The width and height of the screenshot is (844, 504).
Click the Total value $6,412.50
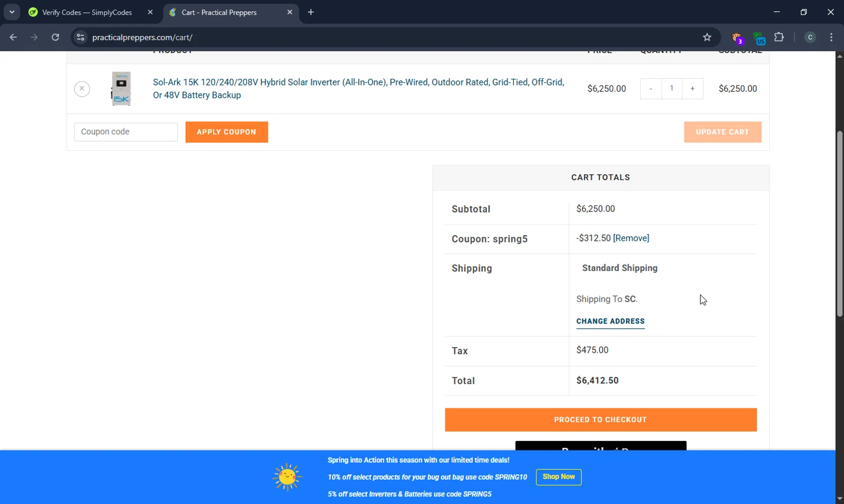point(598,381)
